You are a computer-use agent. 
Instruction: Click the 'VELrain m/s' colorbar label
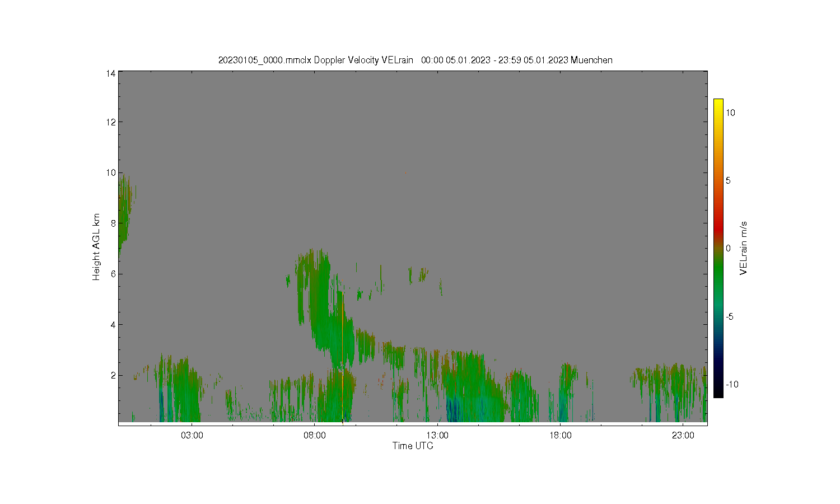(743, 248)
